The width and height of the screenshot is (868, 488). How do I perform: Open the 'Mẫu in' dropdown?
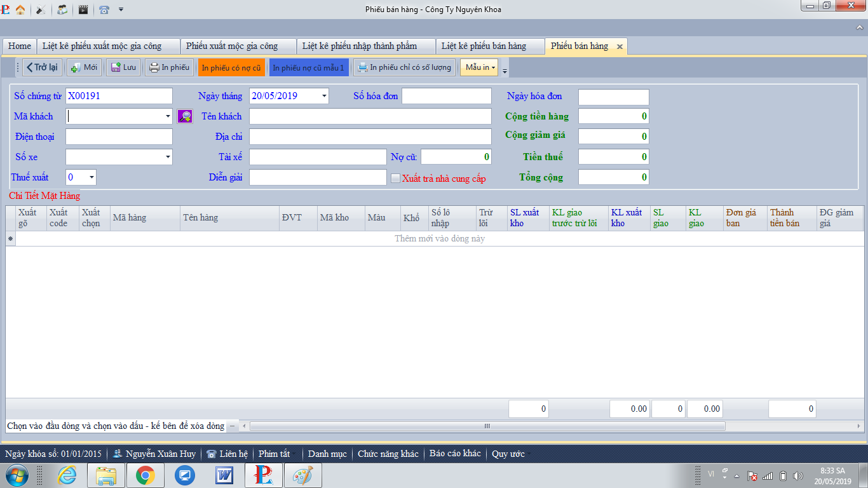pos(480,67)
